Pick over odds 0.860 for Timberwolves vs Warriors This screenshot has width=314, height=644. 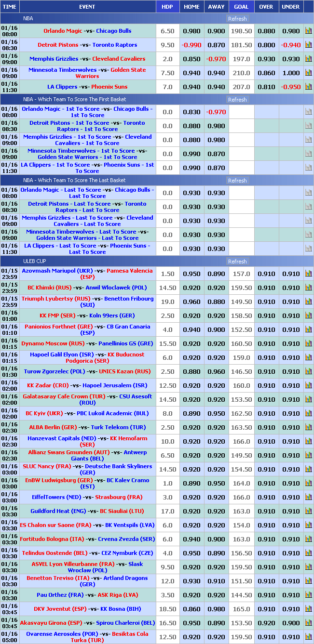tap(266, 73)
